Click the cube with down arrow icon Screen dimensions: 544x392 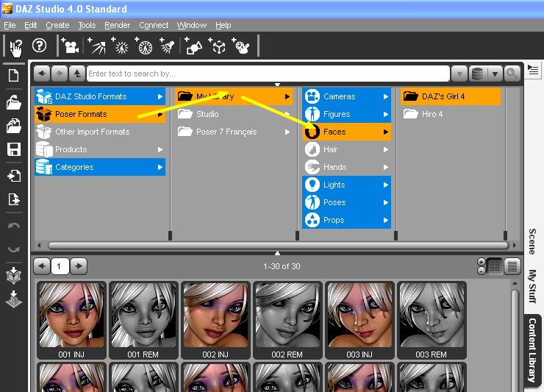pyautogui.click(x=14, y=275)
